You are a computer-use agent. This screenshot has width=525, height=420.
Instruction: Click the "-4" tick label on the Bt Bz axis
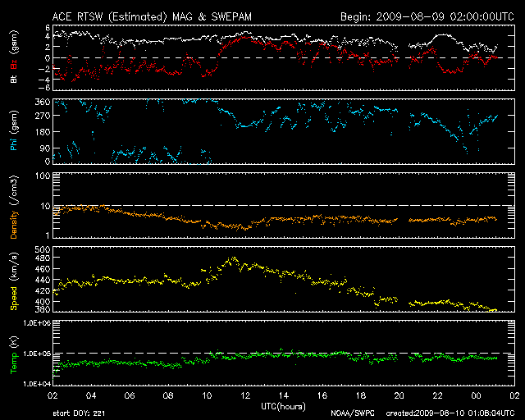pos(45,80)
